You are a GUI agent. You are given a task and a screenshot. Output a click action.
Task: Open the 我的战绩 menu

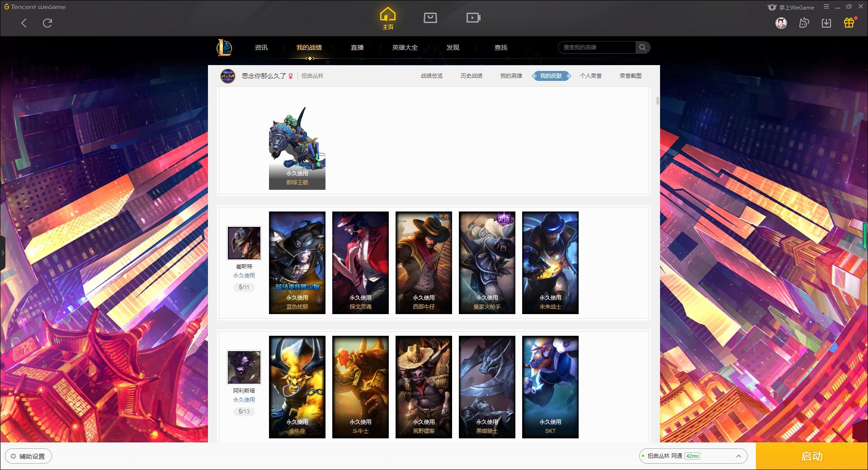click(309, 47)
